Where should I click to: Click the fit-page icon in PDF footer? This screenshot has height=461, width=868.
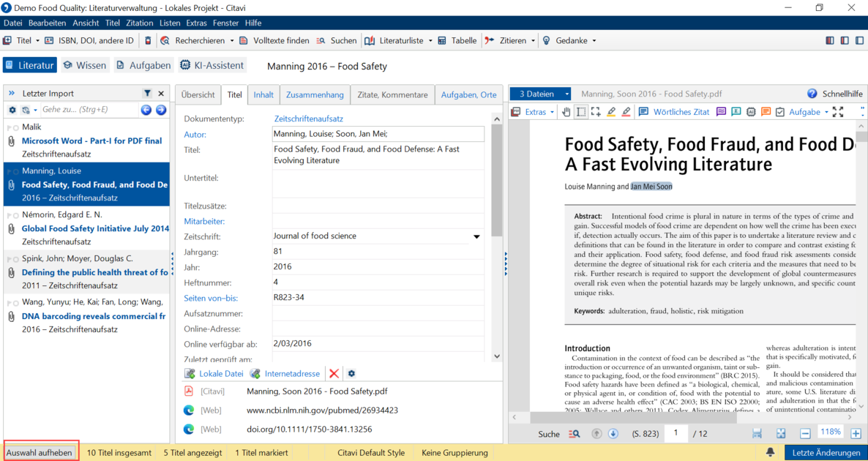[x=781, y=434]
